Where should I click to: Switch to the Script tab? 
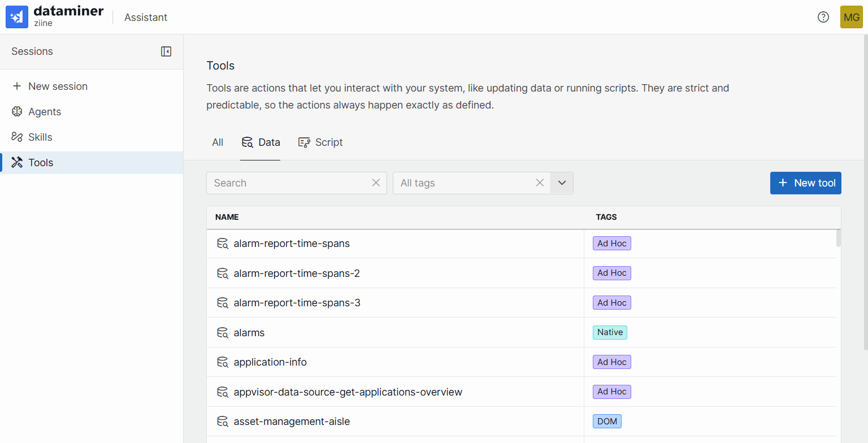320,142
